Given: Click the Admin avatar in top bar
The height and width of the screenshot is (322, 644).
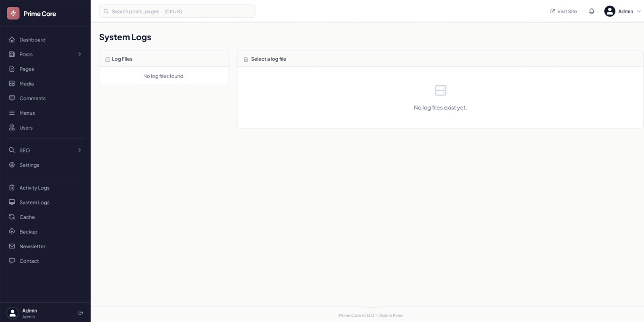Looking at the screenshot, I should (x=609, y=11).
